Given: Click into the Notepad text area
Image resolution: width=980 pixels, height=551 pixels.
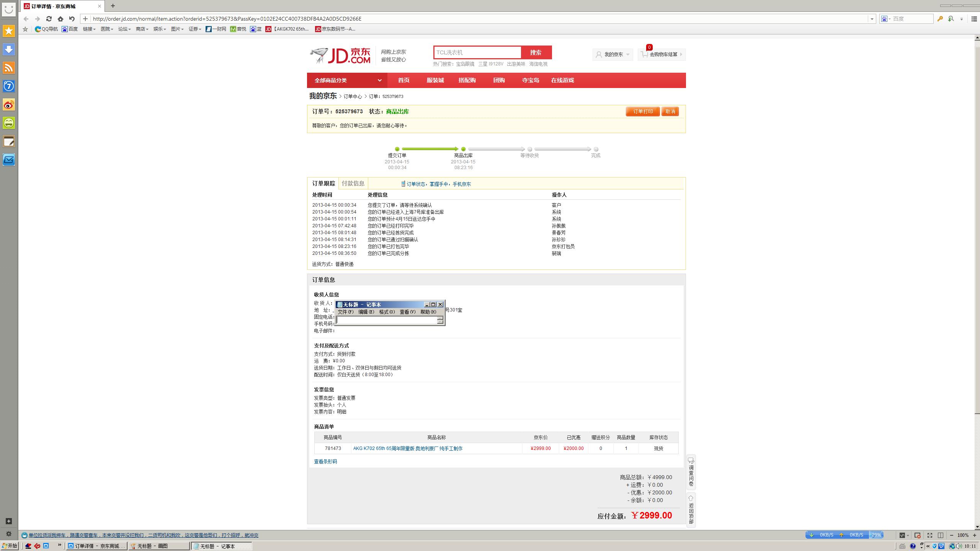Looking at the screenshot, I should (387, 320).
